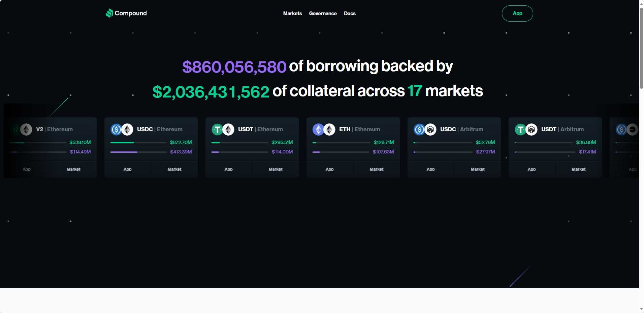
Task: View Market for ETH Ethereum card
Action: coord(377,169)
